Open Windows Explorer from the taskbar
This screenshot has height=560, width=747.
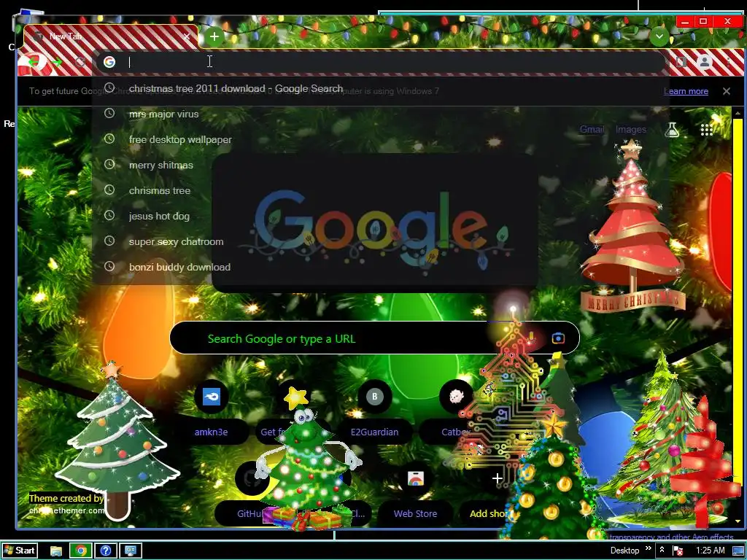(x=56, y=551)
